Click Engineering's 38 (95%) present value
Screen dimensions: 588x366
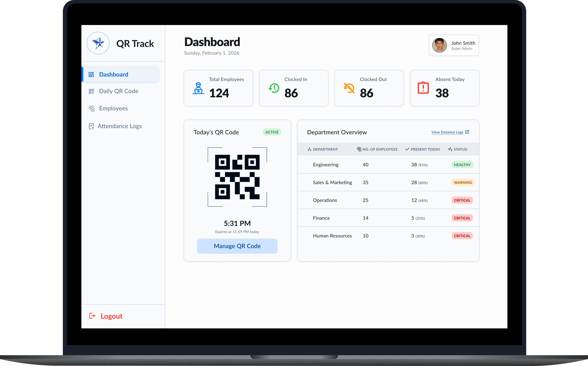pyautogui.click(x=419, y=165)
